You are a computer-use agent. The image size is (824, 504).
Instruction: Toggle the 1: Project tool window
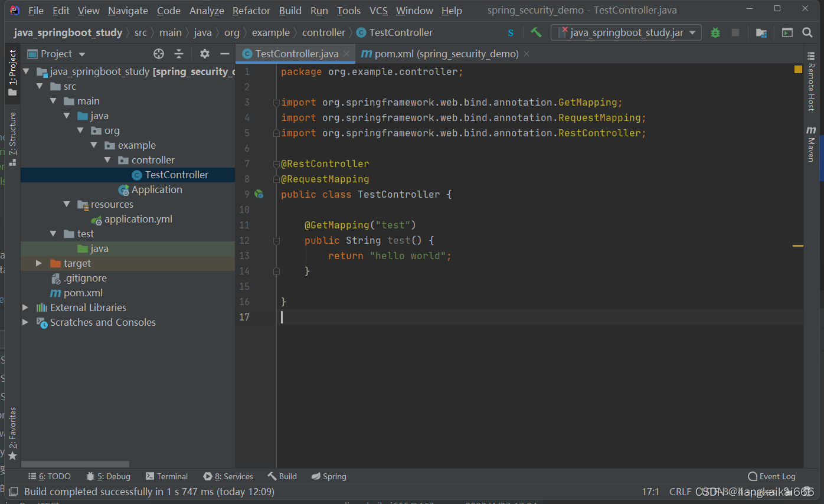point(12,73)
